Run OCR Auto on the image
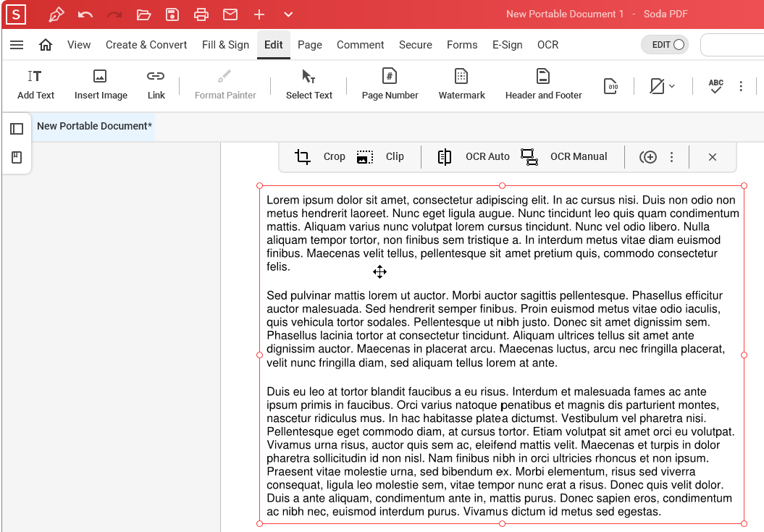 click(x=474, y=157)
